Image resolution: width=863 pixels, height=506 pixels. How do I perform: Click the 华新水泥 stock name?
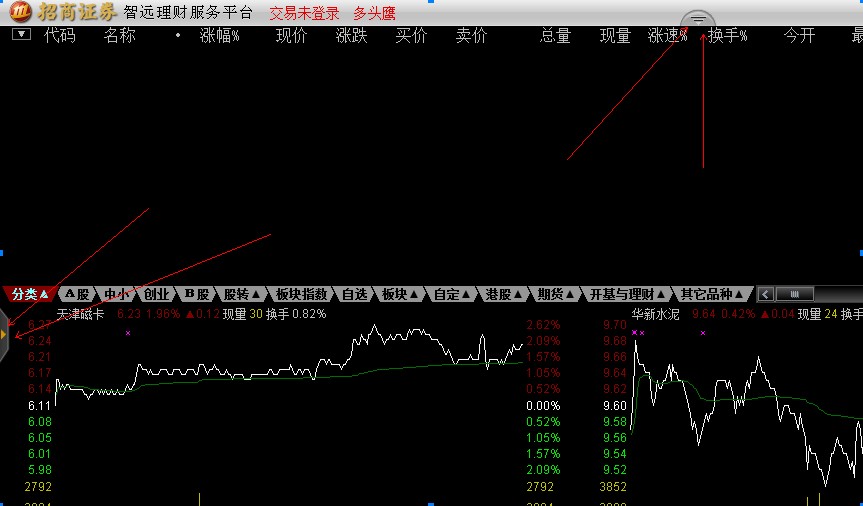click(656, 313)
